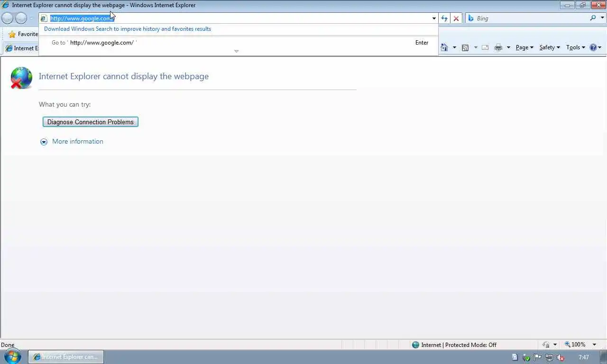
Task: Click the Print icon
Action: pyautogui.click(x=498, y=48)
